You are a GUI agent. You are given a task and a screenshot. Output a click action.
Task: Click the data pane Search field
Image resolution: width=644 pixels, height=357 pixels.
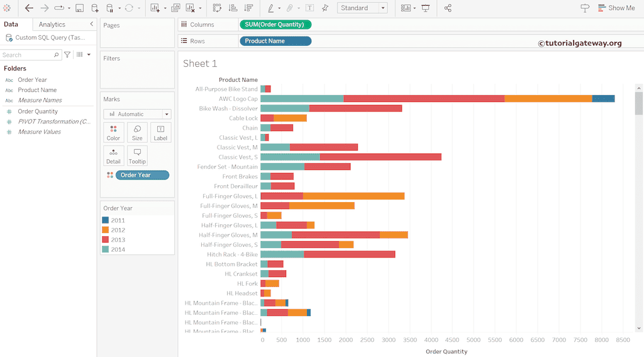27,55
